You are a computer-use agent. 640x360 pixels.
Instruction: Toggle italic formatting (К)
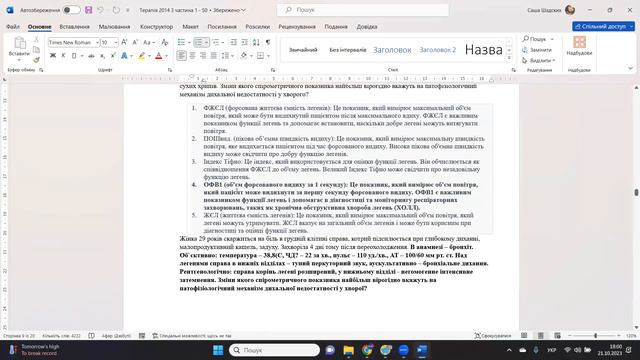pyautogui.click(x=63, y=56)
